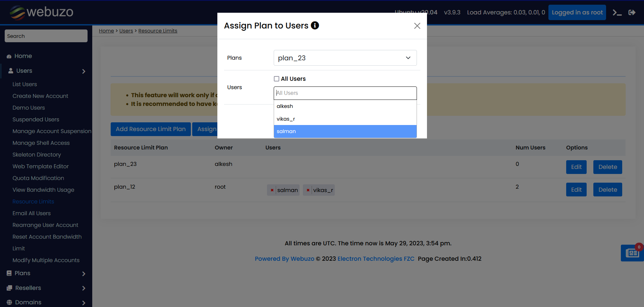Remove vikas_r tag from plan_12
The image size is (644, 307).
[308, 190]
